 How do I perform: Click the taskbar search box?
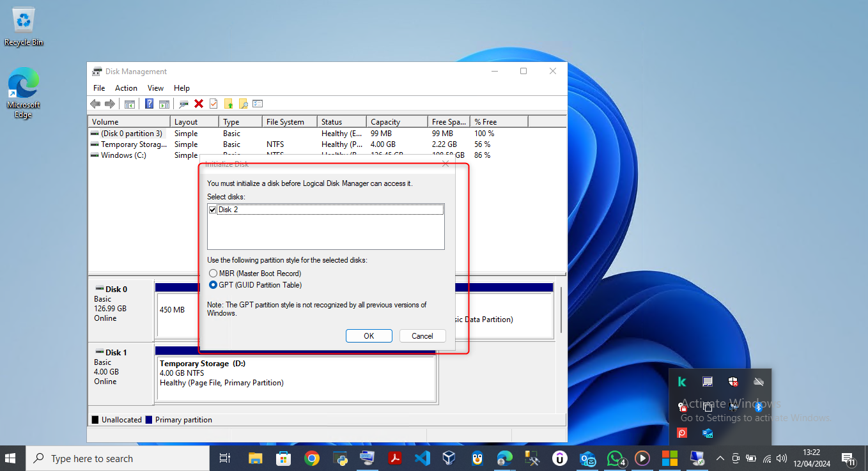(118, 458)
